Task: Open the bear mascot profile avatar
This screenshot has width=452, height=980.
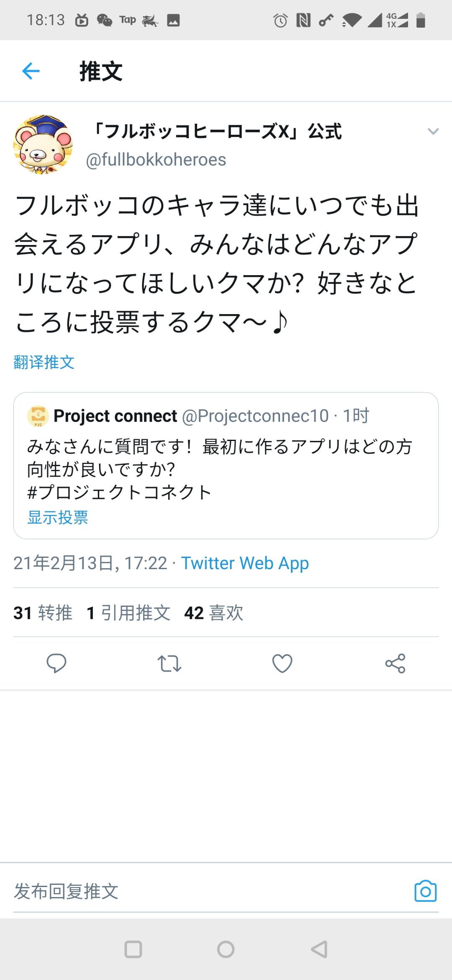Action: 43,144
